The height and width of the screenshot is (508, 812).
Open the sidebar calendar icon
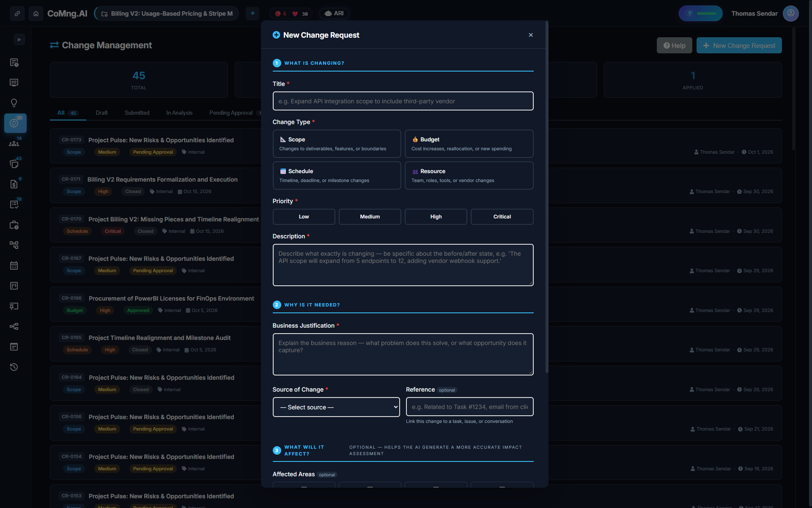point(14,265)
